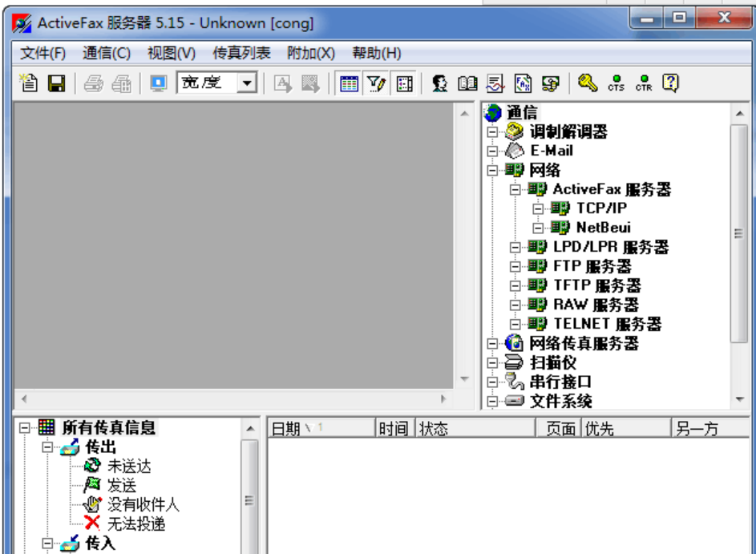Click the fax cover page icon

tap(524, 83)
